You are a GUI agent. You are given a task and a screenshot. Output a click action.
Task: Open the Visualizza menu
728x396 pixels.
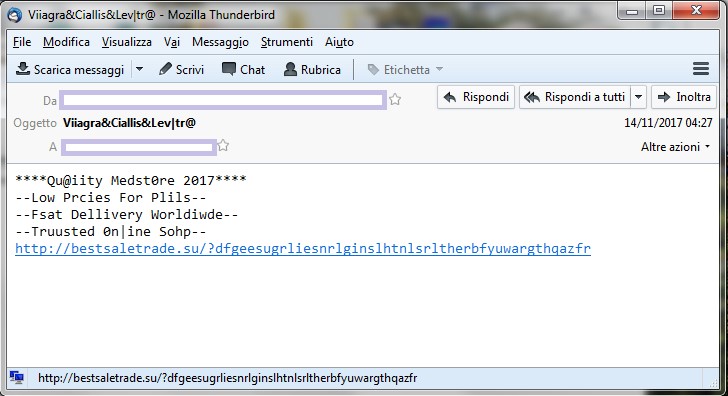(127, 42)
